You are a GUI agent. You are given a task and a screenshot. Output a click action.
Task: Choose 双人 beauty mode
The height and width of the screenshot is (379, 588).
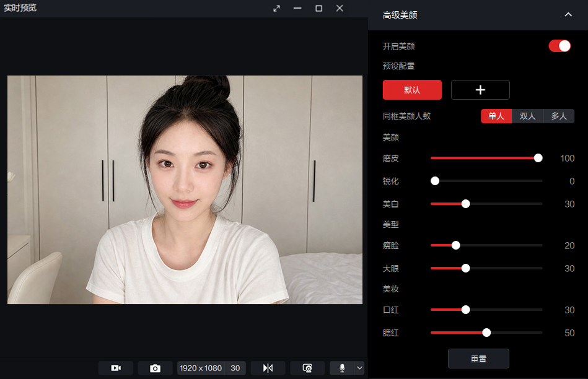[x=528, y=116]
